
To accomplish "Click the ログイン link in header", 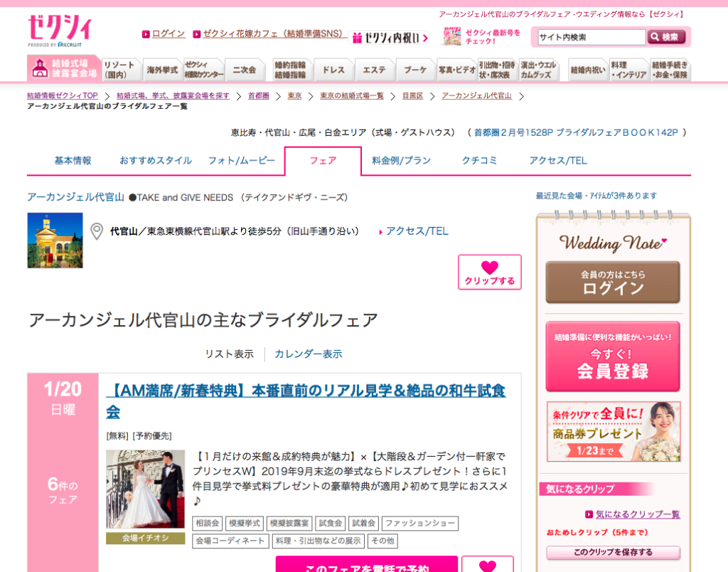I will [168, 34].
